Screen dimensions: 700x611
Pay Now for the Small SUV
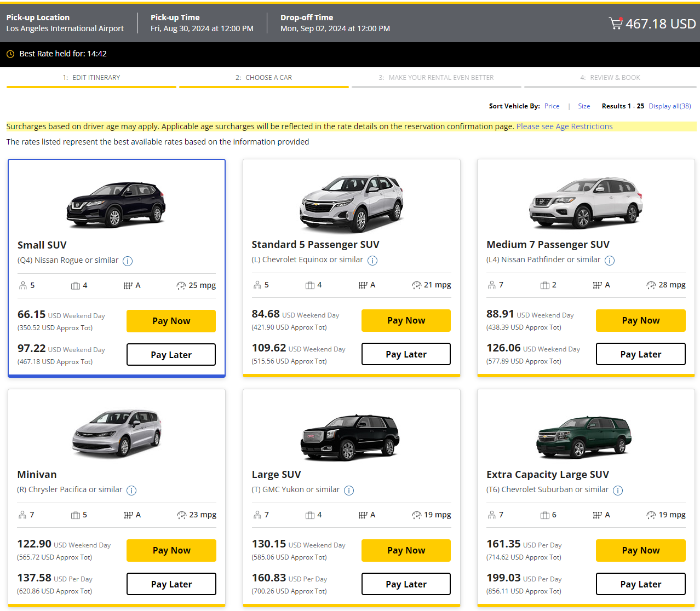pyautogui.click(x=171, y=321)
